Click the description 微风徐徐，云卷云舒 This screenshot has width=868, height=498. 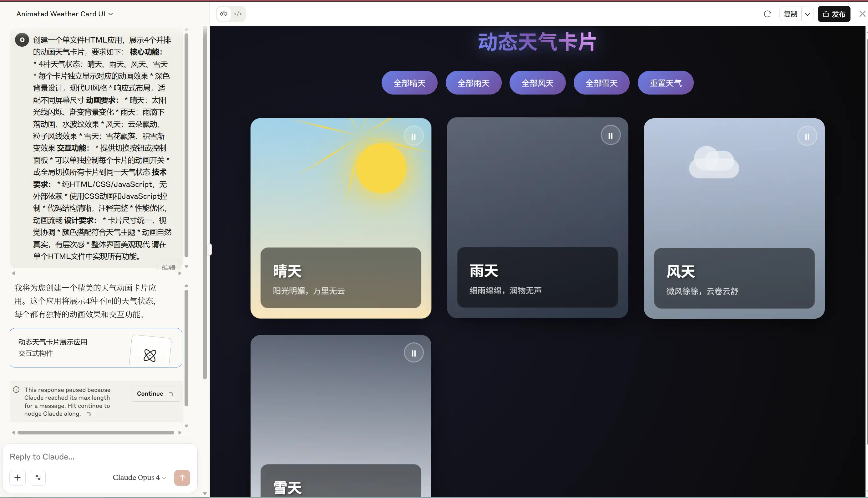click(702, 291)
